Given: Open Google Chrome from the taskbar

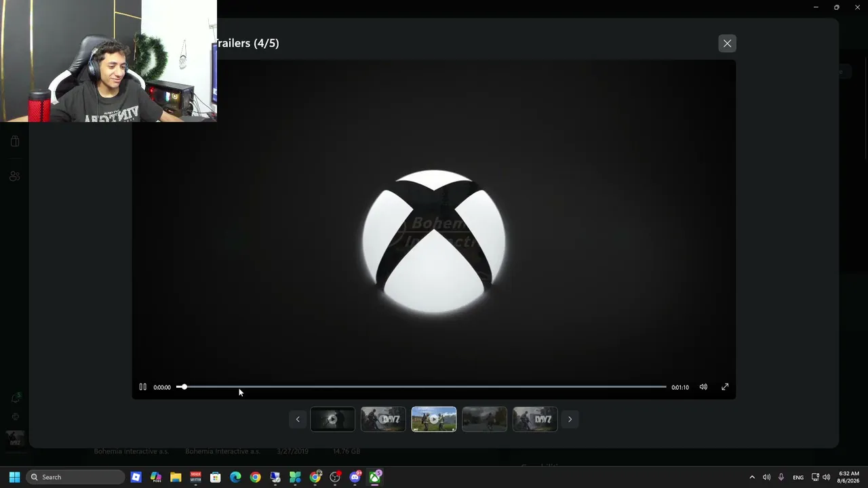Looking at the screenshot, I should point(255,477).
